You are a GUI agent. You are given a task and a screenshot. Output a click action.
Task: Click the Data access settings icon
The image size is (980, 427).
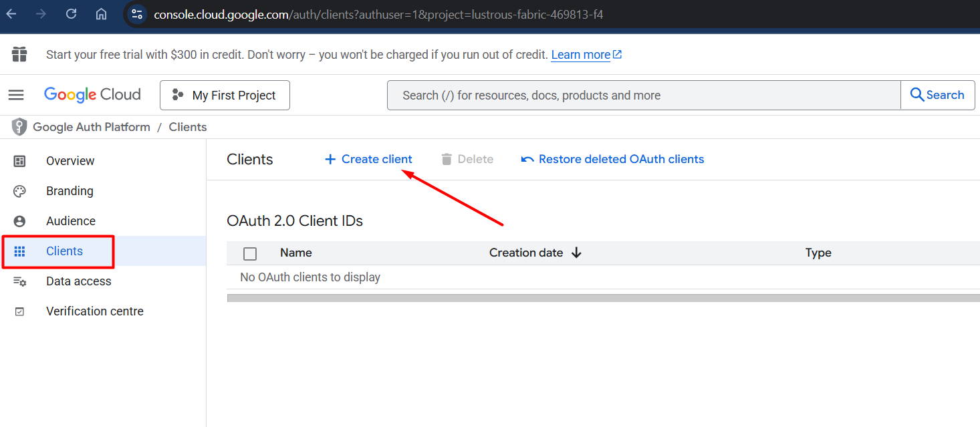[x=19, y=281]
